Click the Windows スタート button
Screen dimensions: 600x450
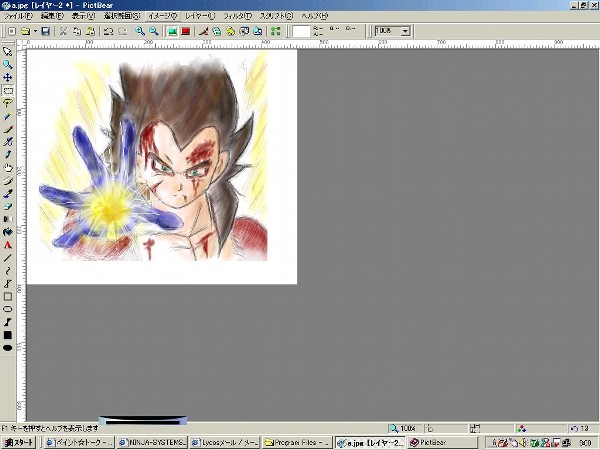[x=18, y=442]
